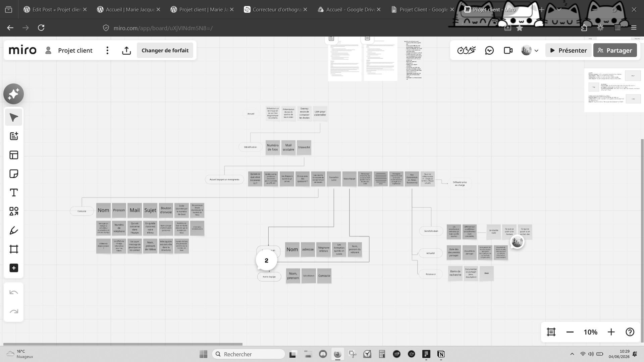The image size is (644, 362).
Task: Open Discord from the taskbar
Action: pyautogui.click(x=323, y=354)
